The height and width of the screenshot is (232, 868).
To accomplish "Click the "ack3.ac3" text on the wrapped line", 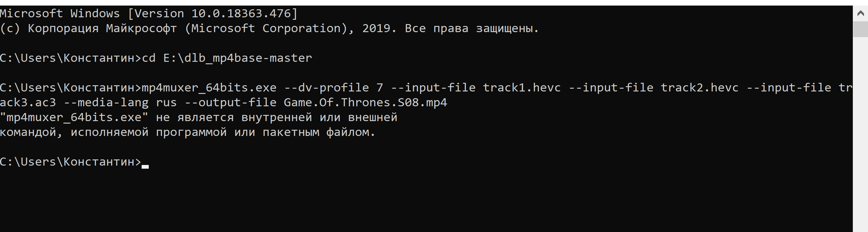I will pos(28,102).
